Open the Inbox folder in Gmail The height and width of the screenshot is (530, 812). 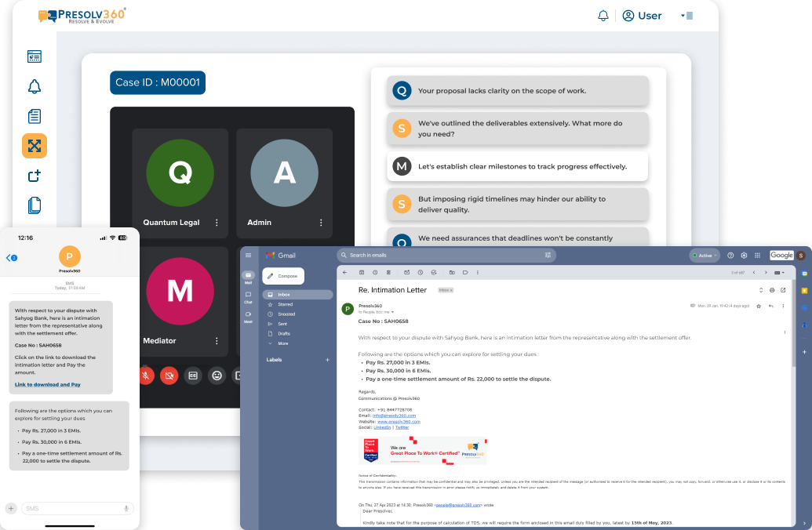[297, 295]
